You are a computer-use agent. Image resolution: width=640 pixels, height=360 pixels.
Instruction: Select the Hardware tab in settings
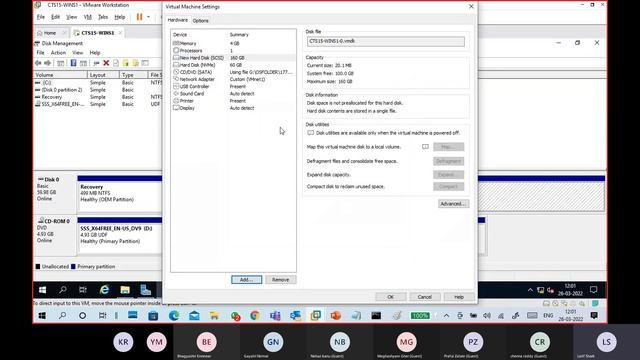point(178,20)
